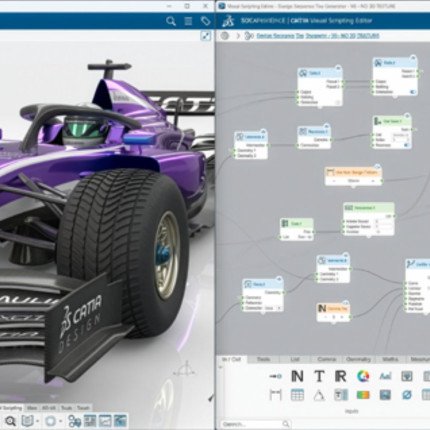Click the magnifier in node search field
This screenshot has width=430, height=430.
286,424
